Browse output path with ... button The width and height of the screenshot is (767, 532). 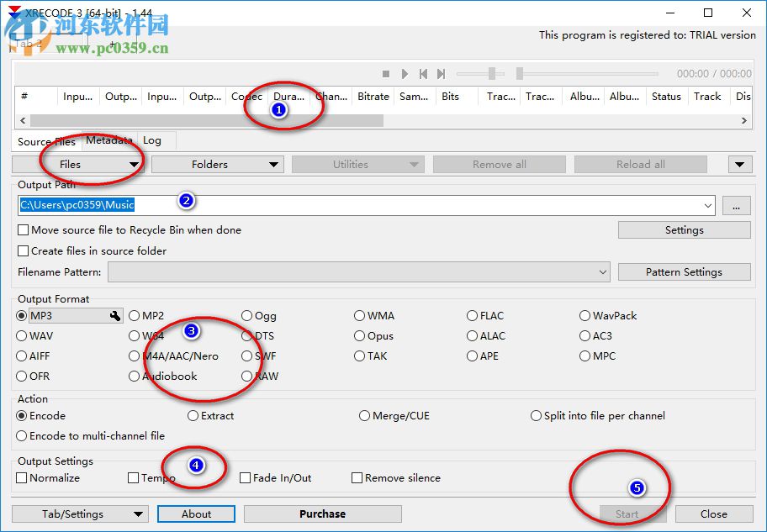pyautogui.click(x=736, y=206)
